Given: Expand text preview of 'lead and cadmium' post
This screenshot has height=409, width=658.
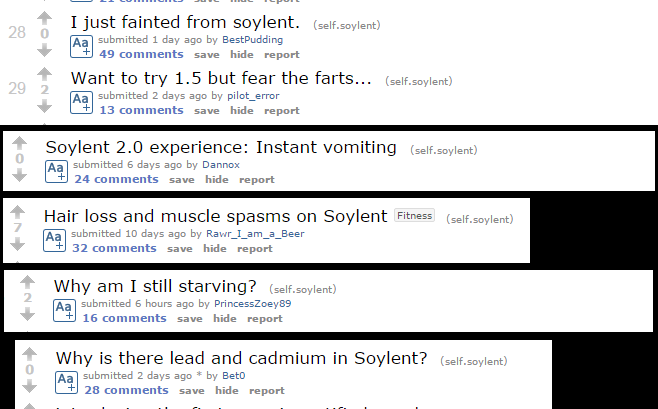Looking at the screenshot, I should click(67, 382).
